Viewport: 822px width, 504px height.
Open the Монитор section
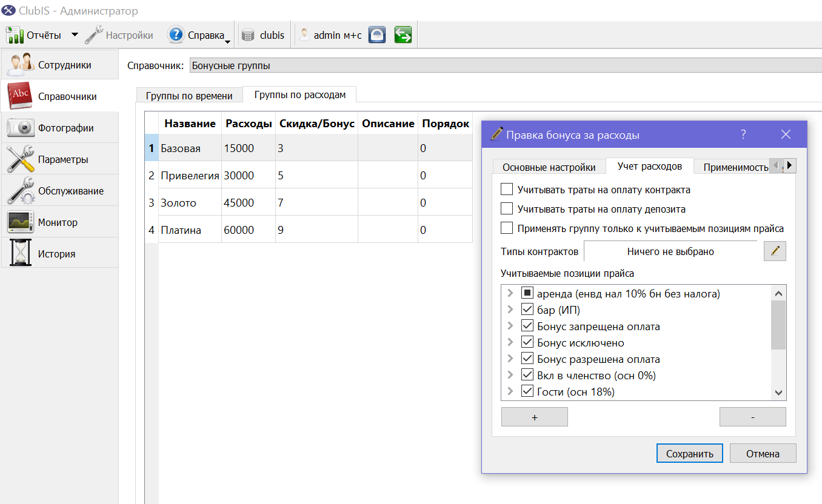[x=59, y=222]
